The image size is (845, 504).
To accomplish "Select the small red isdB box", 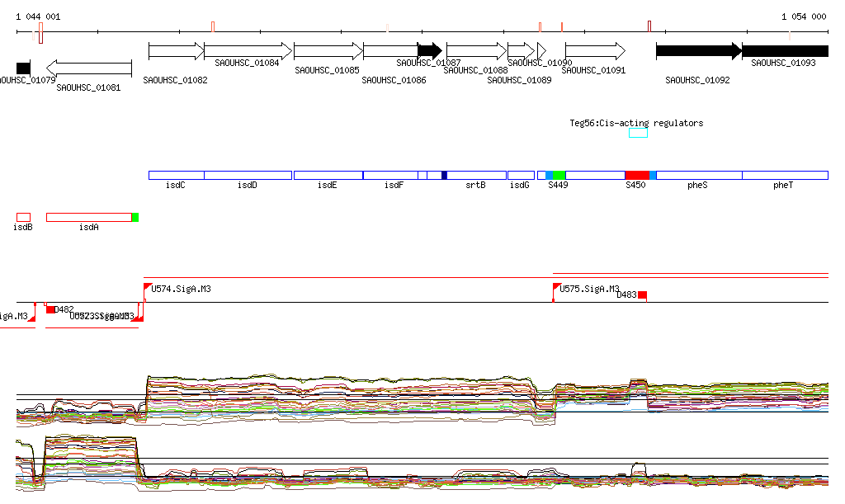I will click(x=23, y=217).
